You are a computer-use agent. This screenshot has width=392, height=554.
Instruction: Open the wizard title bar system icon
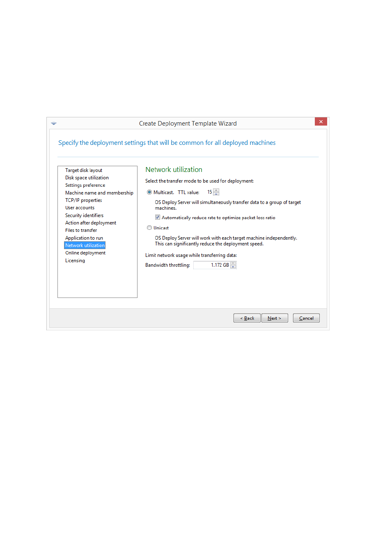point(54,124)
